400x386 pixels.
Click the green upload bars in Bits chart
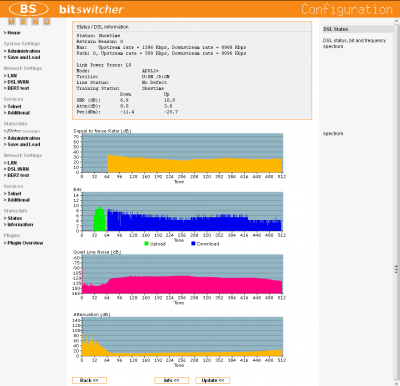point(100,219)
